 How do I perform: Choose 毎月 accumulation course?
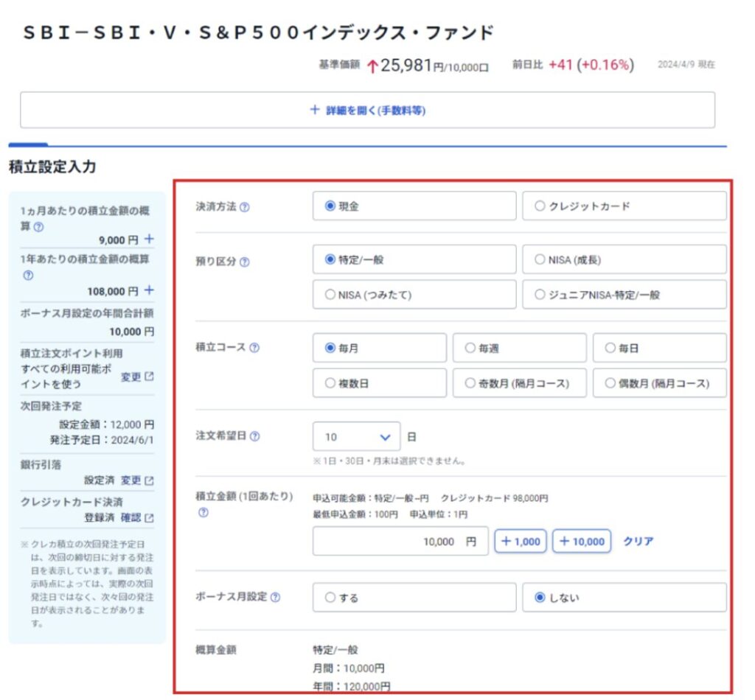[x=380, y=348]
